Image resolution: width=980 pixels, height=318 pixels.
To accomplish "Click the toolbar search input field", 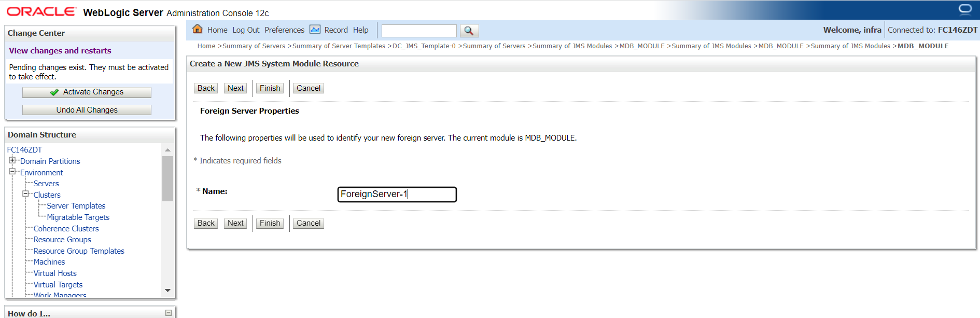I will [x=419, y=31].
